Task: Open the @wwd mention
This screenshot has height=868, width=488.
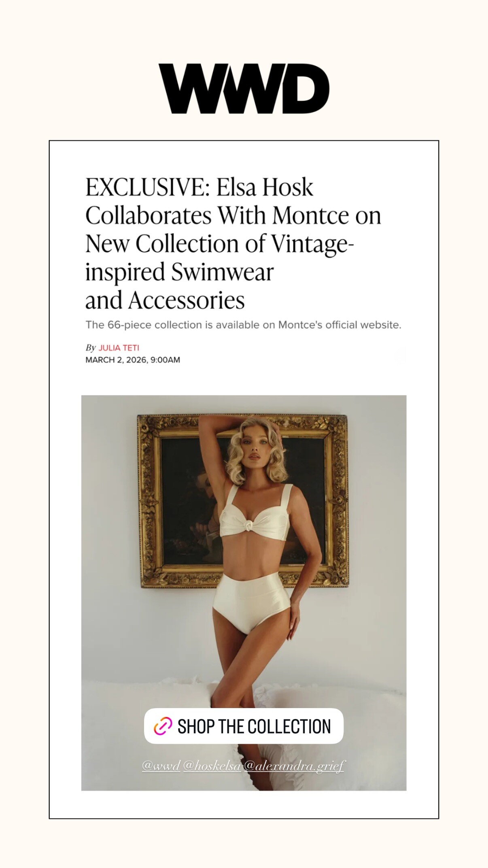Action: click(161, 766)
